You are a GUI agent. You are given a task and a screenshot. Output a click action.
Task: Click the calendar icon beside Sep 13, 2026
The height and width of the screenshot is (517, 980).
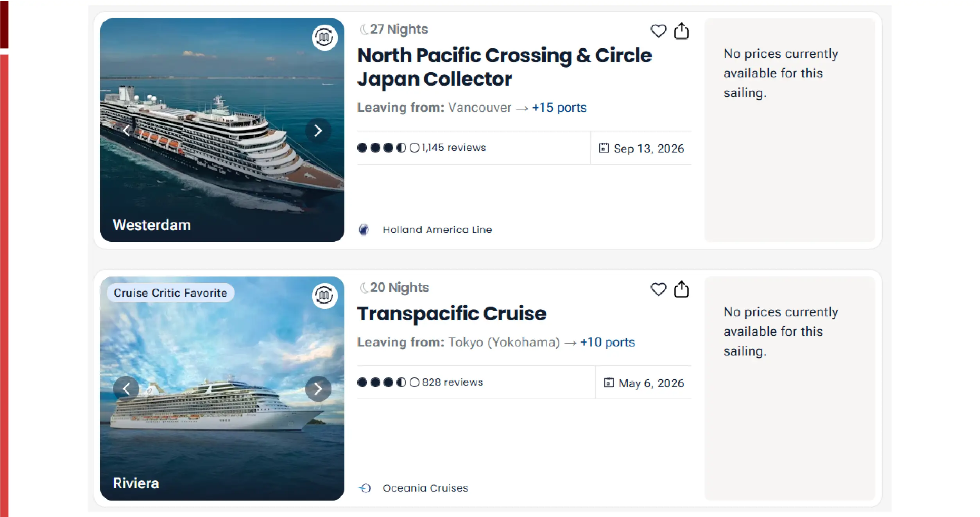pyautogui.click(x=604, y=148)
